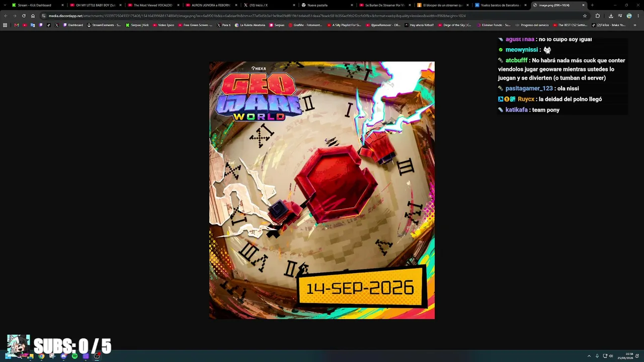The image size is (644, 362).
Task: Open the A Silly Playlist bookmark
Action: [x=344, y=25]
